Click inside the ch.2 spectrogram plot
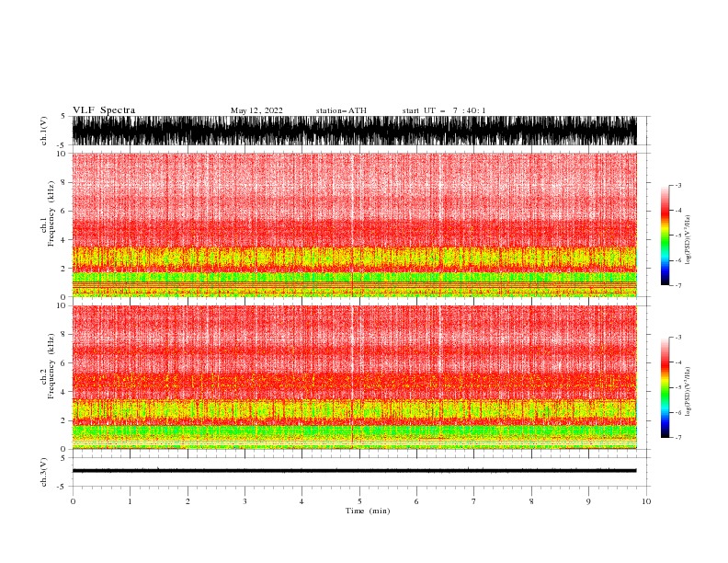The image size is (728, 563). click(354, 377)
